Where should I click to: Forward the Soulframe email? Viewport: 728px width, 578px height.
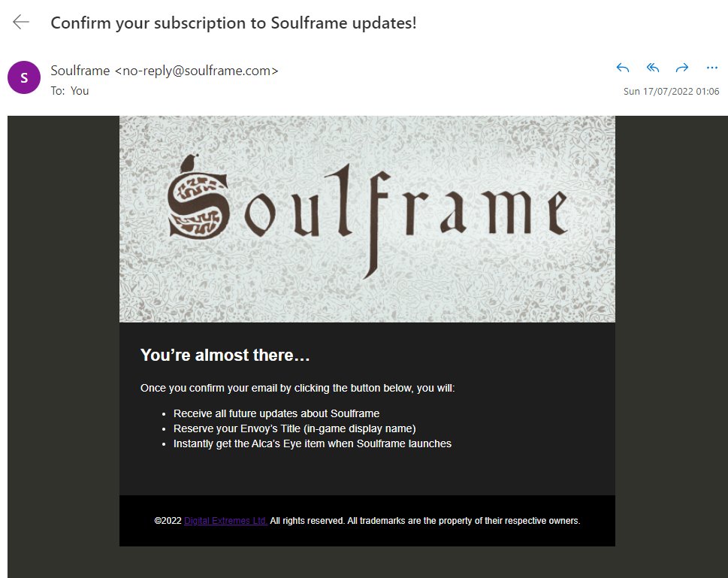682,68
